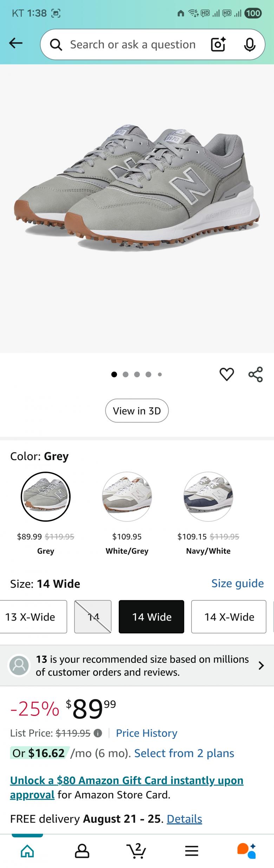Open the cart with 2 items
Viewport: 274px width, 868px height.
[136, 850]
